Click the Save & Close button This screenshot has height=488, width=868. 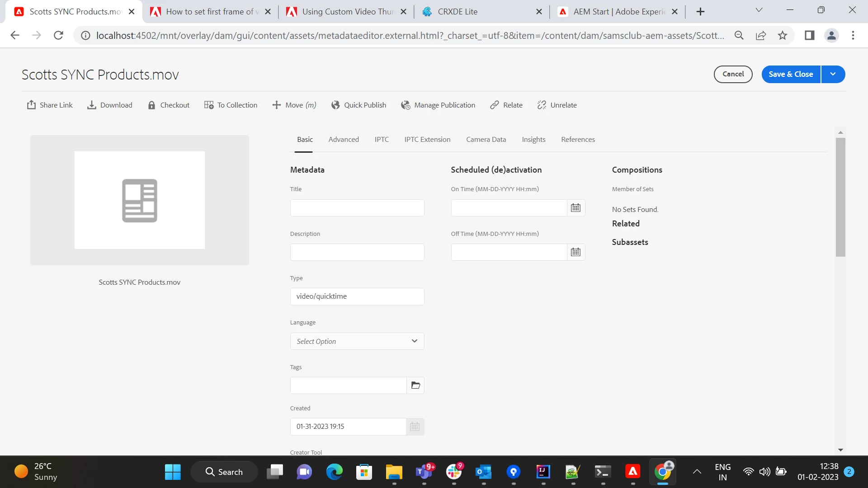pyautogui.click(x=791, y=74)
